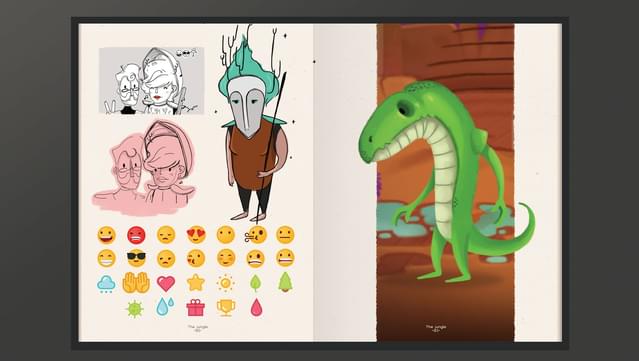Select the green pine tree icon
Screen dimensions: 639x361
point(285,282)
